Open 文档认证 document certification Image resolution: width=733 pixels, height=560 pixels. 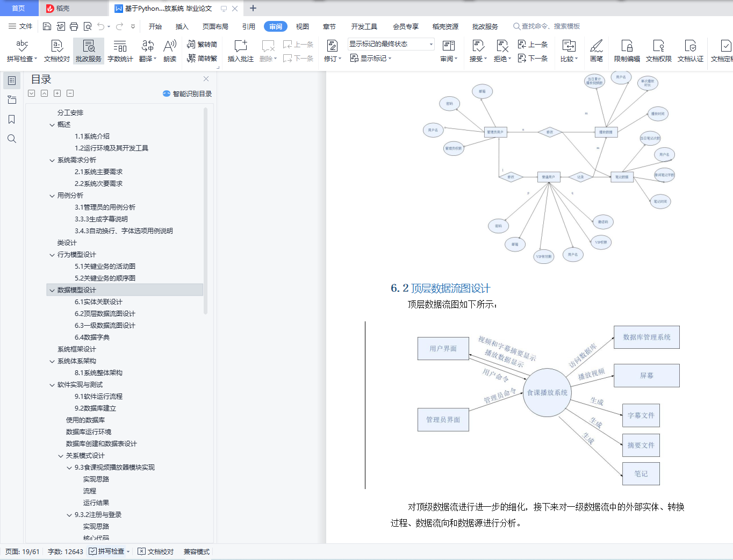pos(691,51)
